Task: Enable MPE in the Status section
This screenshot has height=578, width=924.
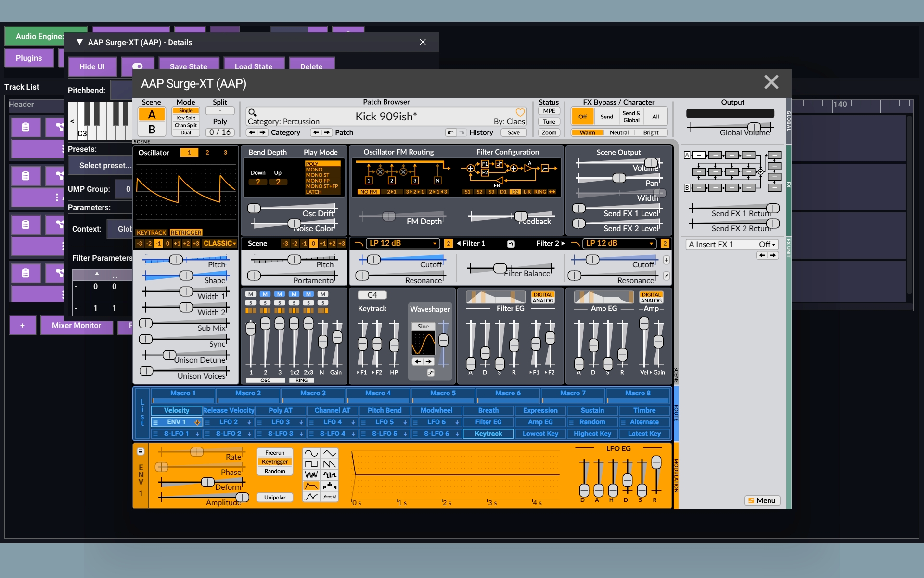Action: tap(549, 111)
